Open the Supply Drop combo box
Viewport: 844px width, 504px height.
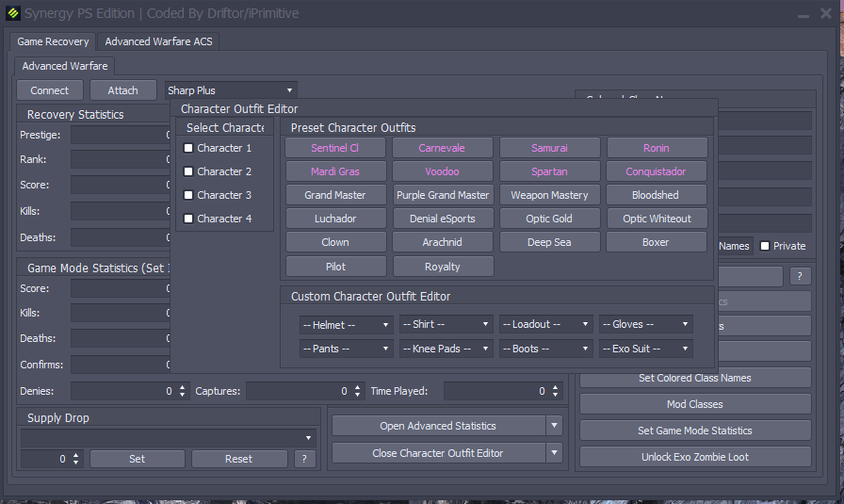[x=168, y=438]
